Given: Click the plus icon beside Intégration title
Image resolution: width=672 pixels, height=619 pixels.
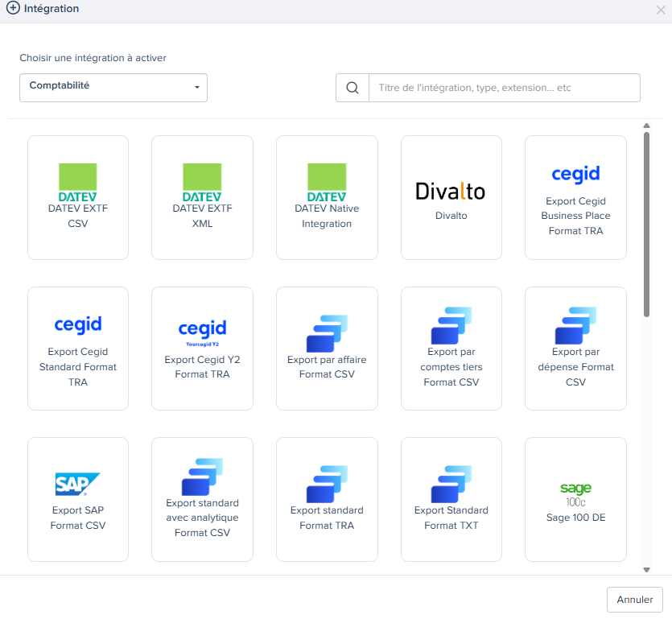Looking at the screenshot, I should click(13, 8).
